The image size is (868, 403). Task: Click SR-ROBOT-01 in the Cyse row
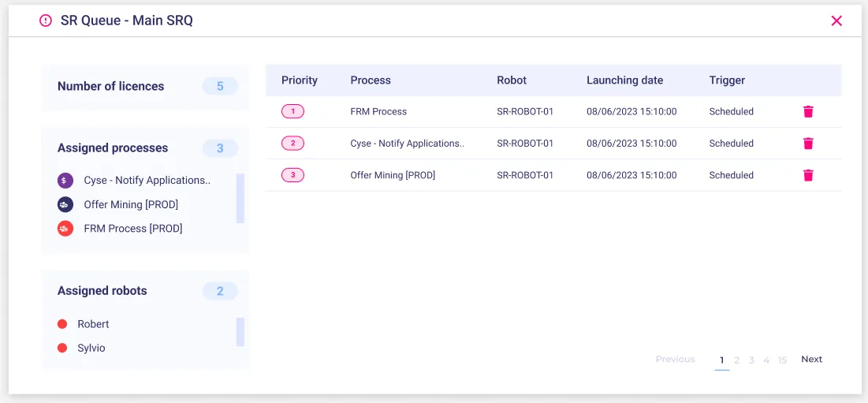coord(525,144)
